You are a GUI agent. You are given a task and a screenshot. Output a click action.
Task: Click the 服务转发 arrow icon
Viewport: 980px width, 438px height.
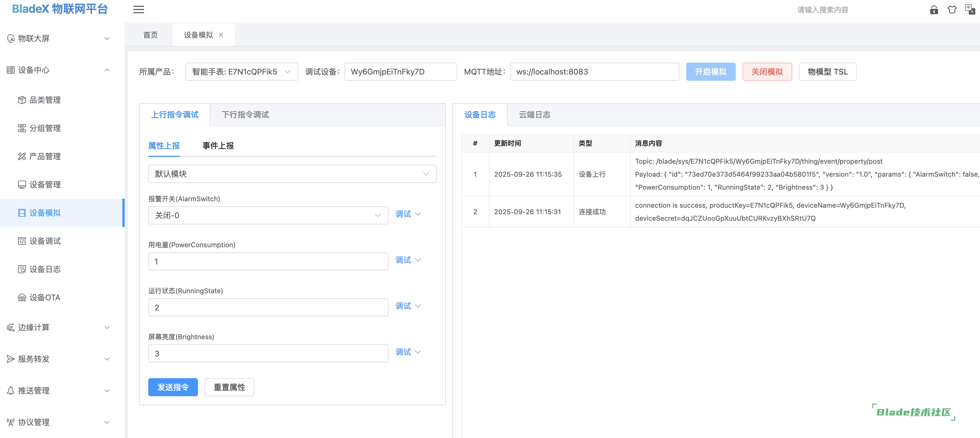point(11,359)
